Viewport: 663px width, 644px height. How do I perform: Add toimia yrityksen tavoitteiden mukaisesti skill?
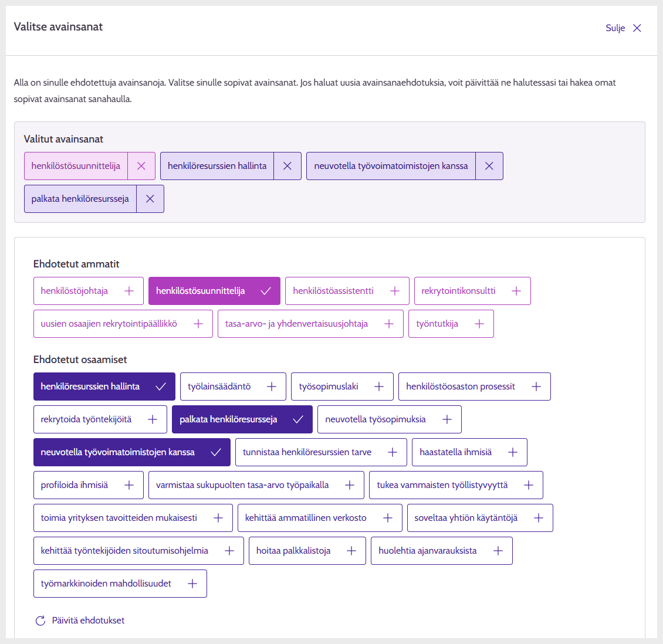pos(133,518)
